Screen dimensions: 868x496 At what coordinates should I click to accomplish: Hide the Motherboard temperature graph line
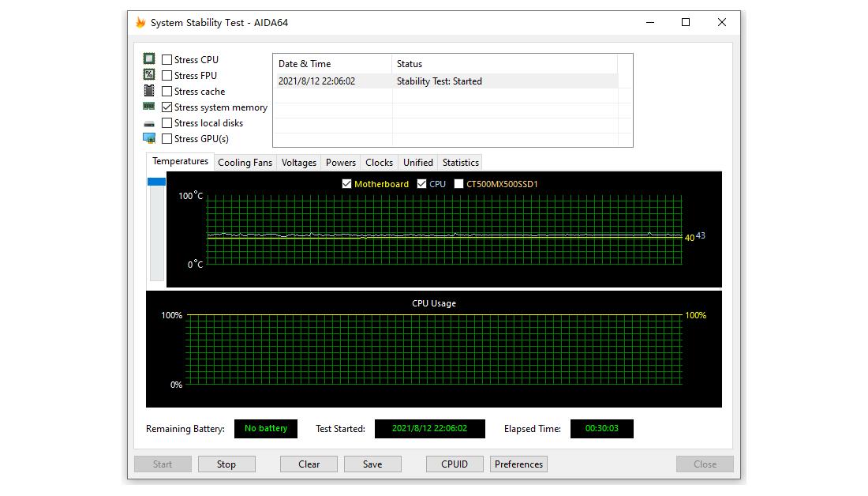pos(346,184)
